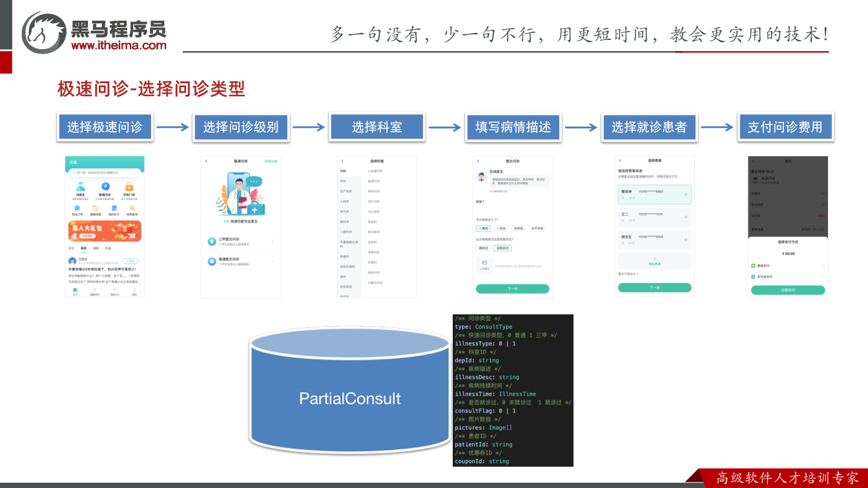This screenshot has width=868, height=488.
Task: Open the 问诊记录 link
Action: [271, 161]
